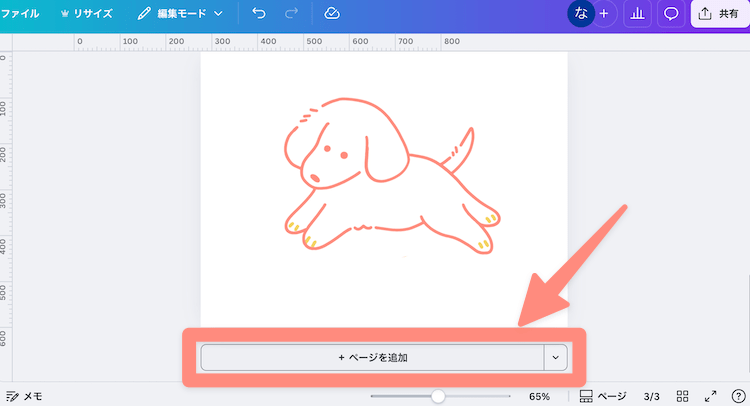Screen dimensions: 750x406
Task: Open the analytics bar chart icon
Action: click(637, 14)
